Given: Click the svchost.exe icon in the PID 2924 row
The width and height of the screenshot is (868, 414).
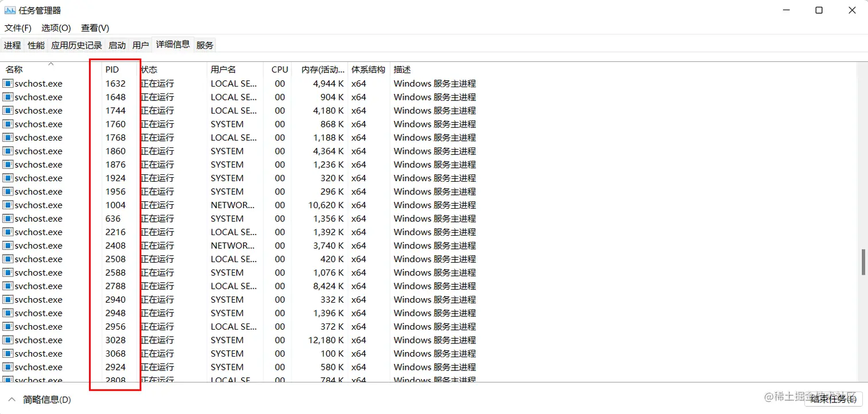Looking at the screenshot, I should pos(8,367).
